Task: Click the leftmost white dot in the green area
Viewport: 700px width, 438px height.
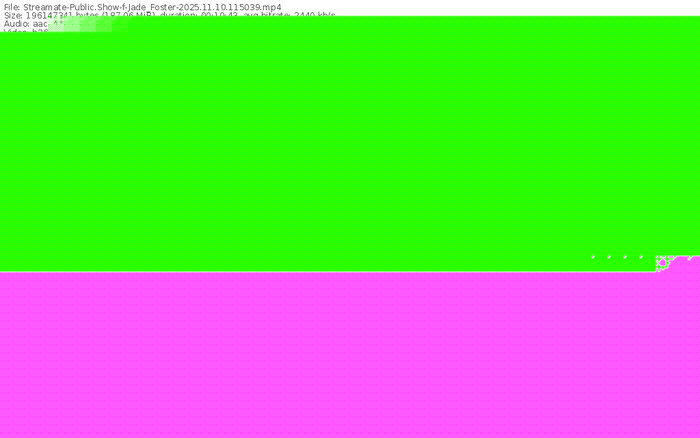Action: tap(593, 257)
